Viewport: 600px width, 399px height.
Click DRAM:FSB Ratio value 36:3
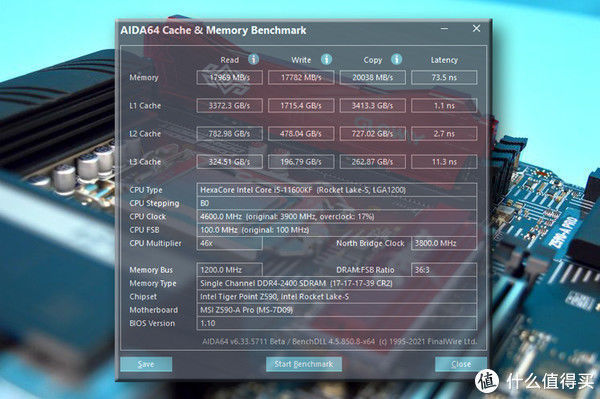click(444, 270)
